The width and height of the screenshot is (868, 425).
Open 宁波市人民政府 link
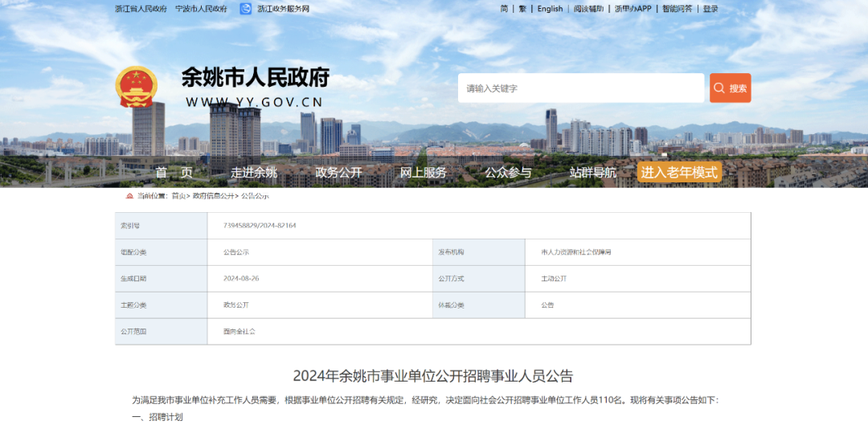pos(201,9)
